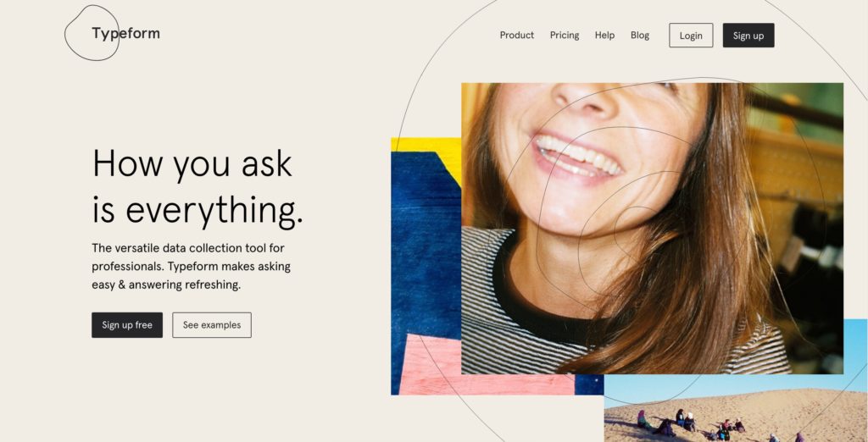Click the headline "How you ask is everything."
868x442 pixels.
(198, 187)
